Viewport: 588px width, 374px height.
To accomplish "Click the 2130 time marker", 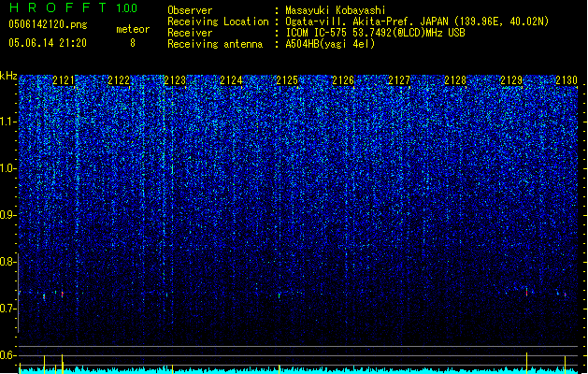I will 566,80.
